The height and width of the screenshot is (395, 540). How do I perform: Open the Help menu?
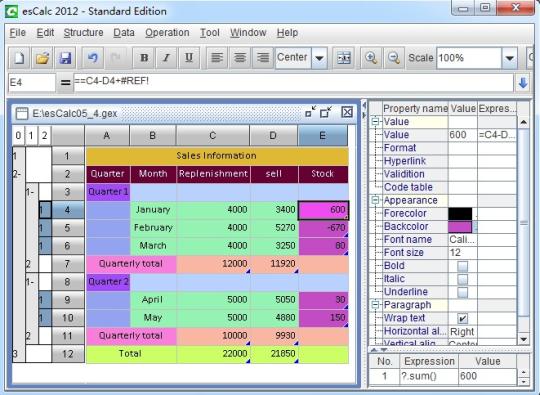pos(287,33)
